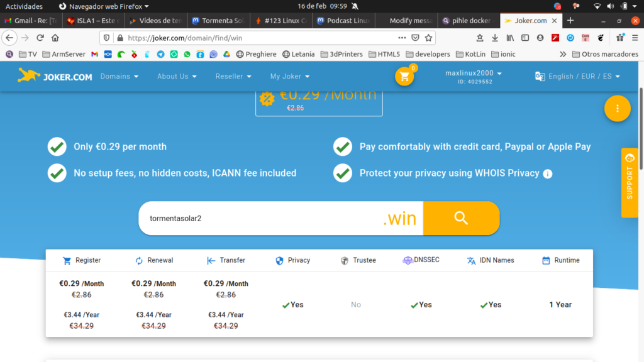Click the GNOME footprint extension icon
This screenshot has height=362, width=644.
pos(601,38)
